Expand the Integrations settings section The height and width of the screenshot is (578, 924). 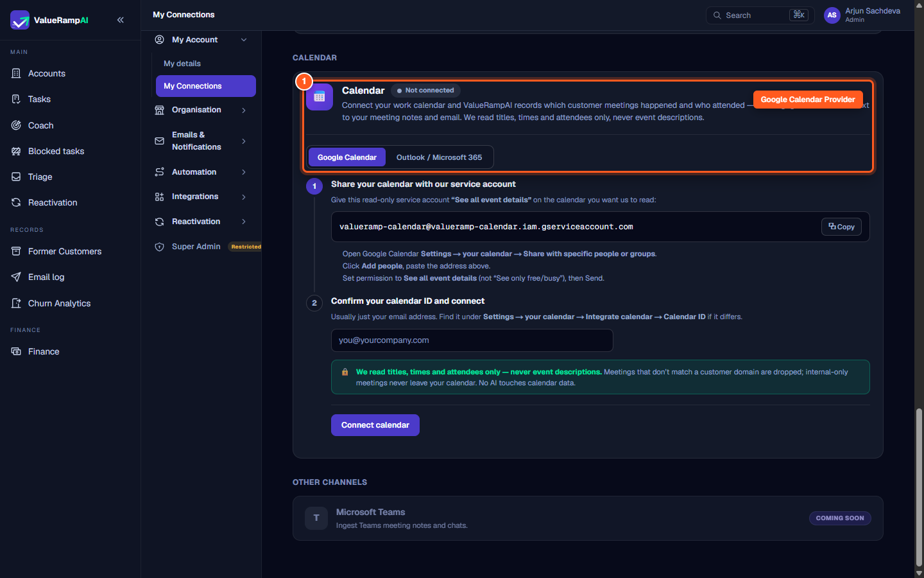(244, 197)
